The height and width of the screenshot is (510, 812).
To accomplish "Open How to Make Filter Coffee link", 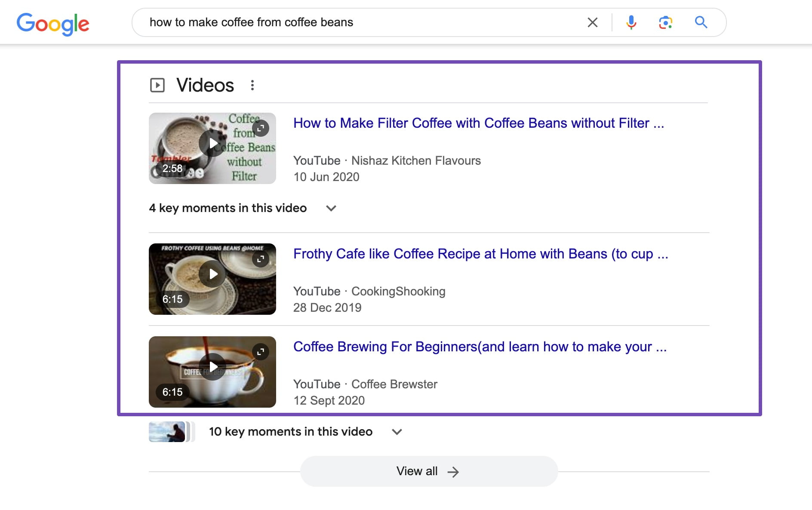I will (478, 123).
